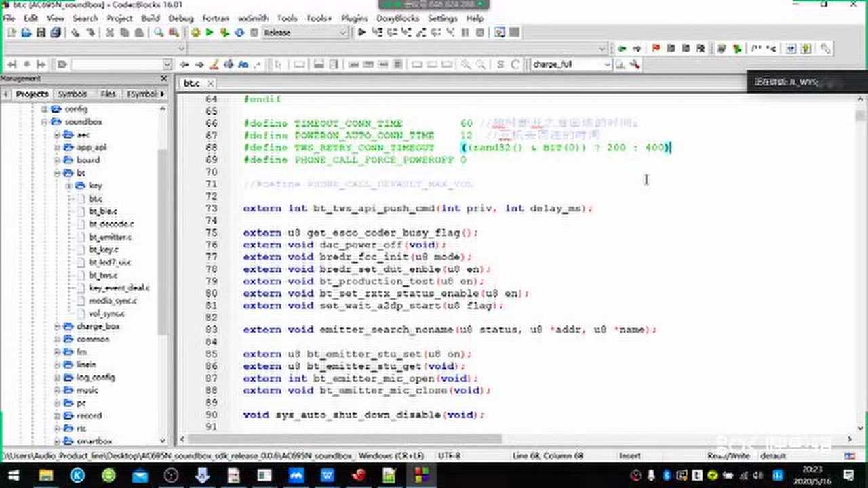Open the charge_full search dropdown

[x=607, y=65]
